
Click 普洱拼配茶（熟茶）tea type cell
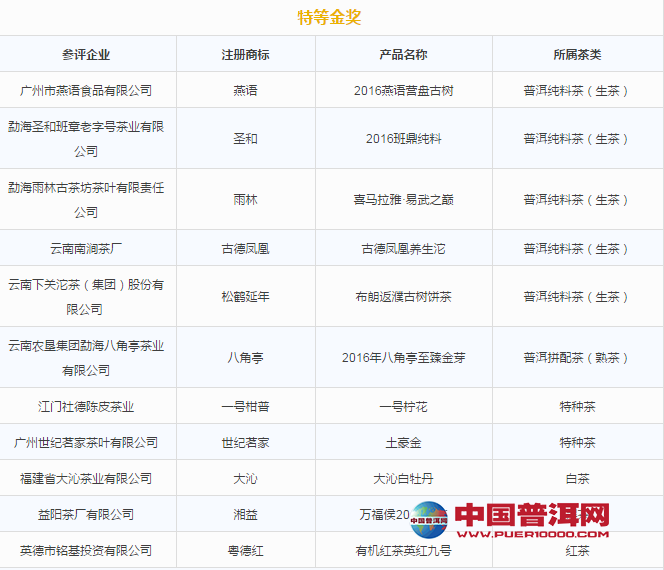coord(577,357)
